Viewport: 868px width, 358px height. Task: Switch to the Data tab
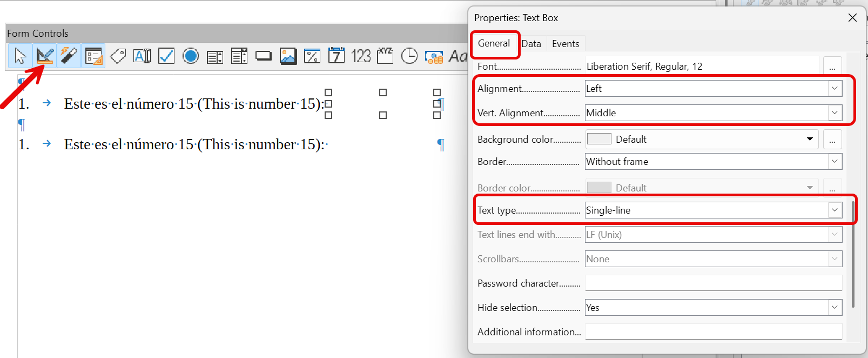pyautogui.click(x=531, y=44)
